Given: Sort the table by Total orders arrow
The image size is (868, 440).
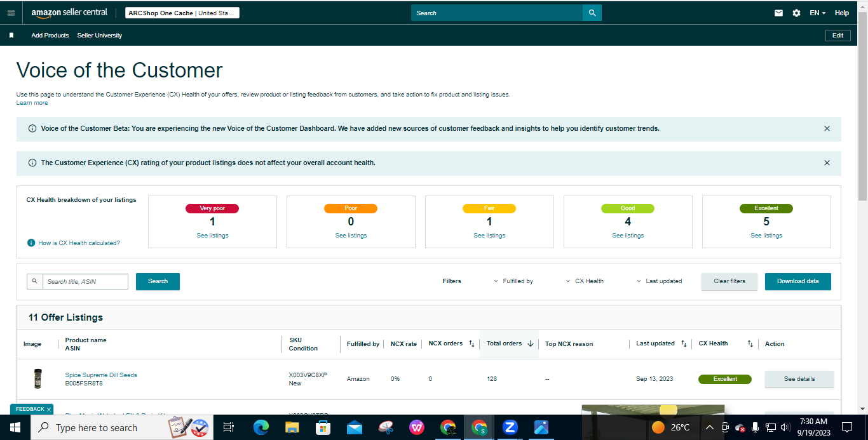Looking at the screenshot, I should (531, 343).
